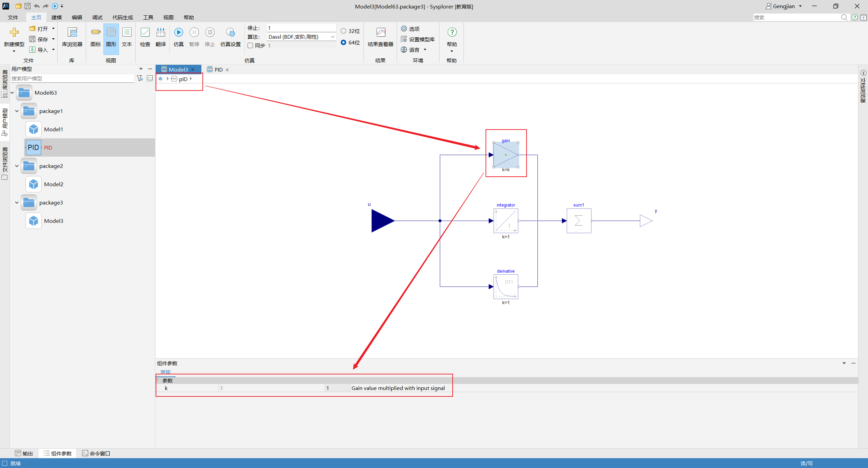Select the integrator block in diagram

[506, 221]
